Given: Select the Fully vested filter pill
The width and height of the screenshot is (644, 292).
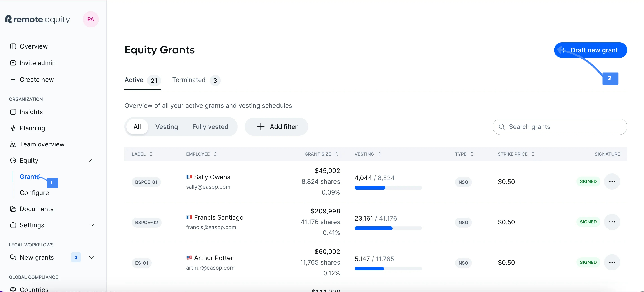Looking at the screenshot, I should 210,127.
